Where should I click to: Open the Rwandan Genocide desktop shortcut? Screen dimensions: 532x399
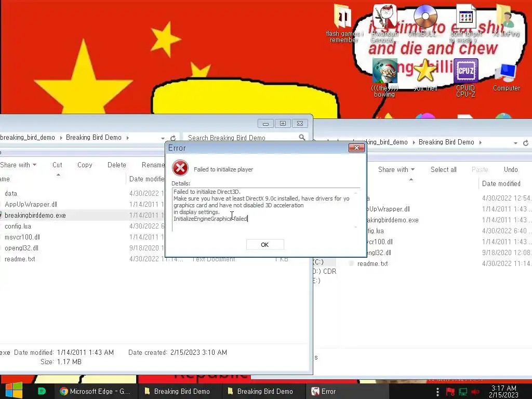pyautogui.click(x=384, y=24)
